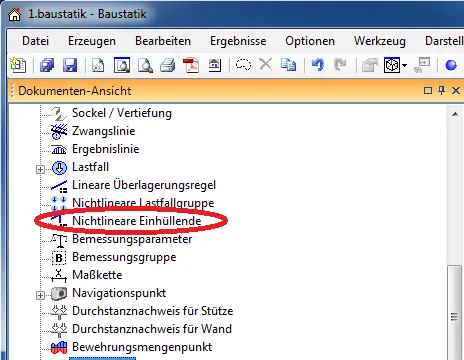
Task: Click the new document toolbar icon
Action: (18, 65)
